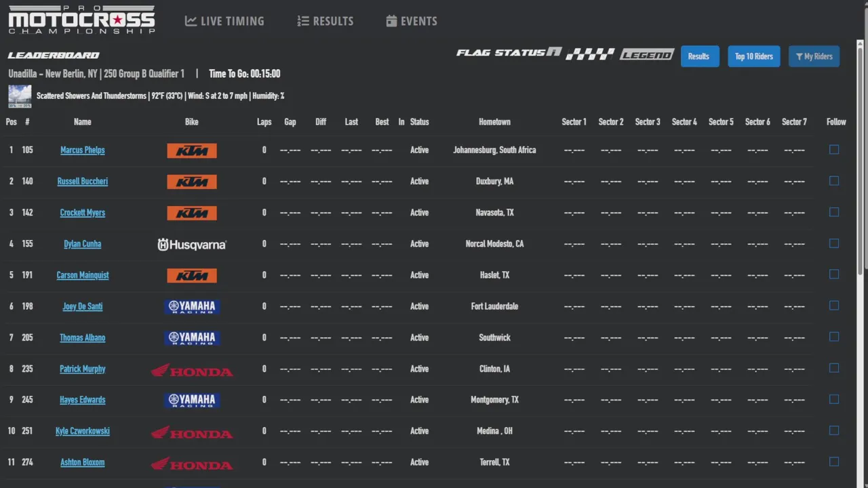Click Dylan Cunha's Husqvarna logo

(192, 244)
